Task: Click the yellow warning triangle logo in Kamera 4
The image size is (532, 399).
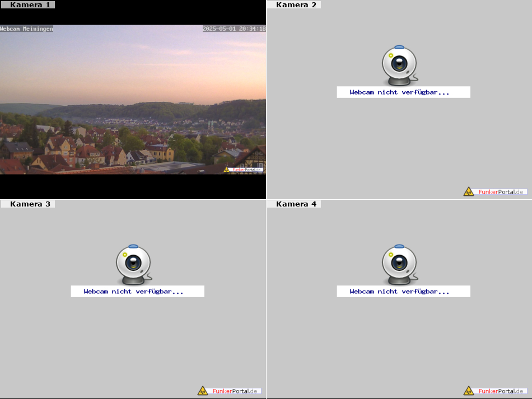Action: tap(469, 391)
